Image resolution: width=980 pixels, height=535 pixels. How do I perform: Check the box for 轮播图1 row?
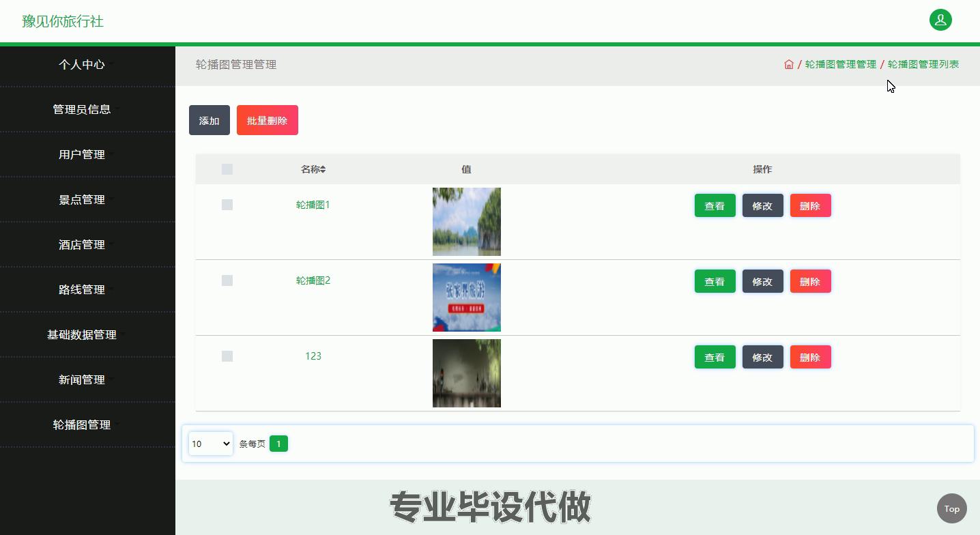tap(227, 205)
